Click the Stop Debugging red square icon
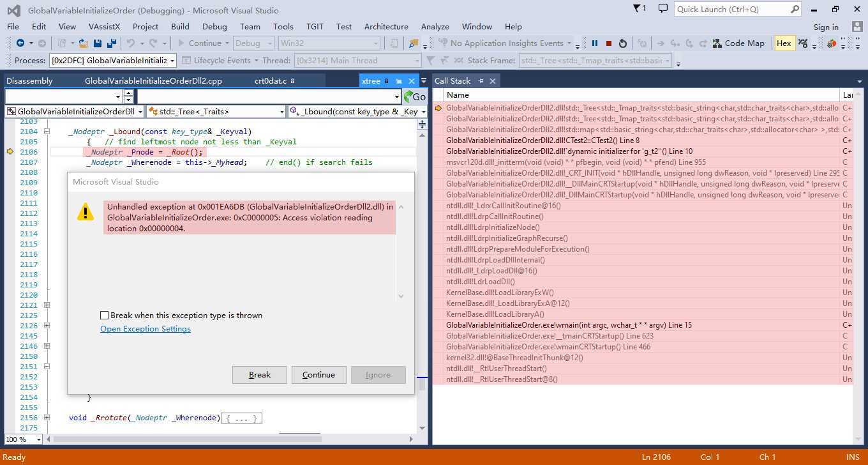Image resolution: width=868 pixels, height=465 pixels. tap(609, 43)
